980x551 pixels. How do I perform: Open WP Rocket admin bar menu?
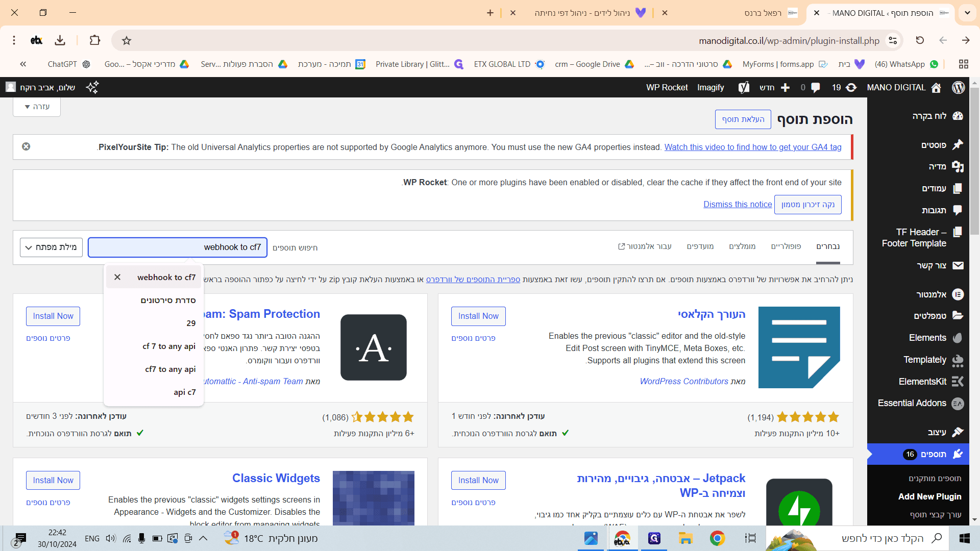tap(667, 87)
